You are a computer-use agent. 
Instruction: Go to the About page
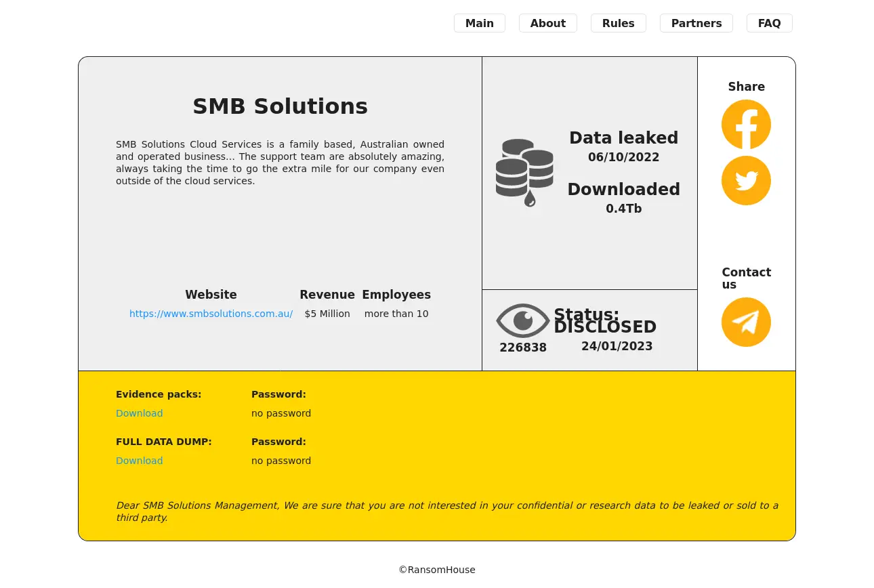pos(547,23)
